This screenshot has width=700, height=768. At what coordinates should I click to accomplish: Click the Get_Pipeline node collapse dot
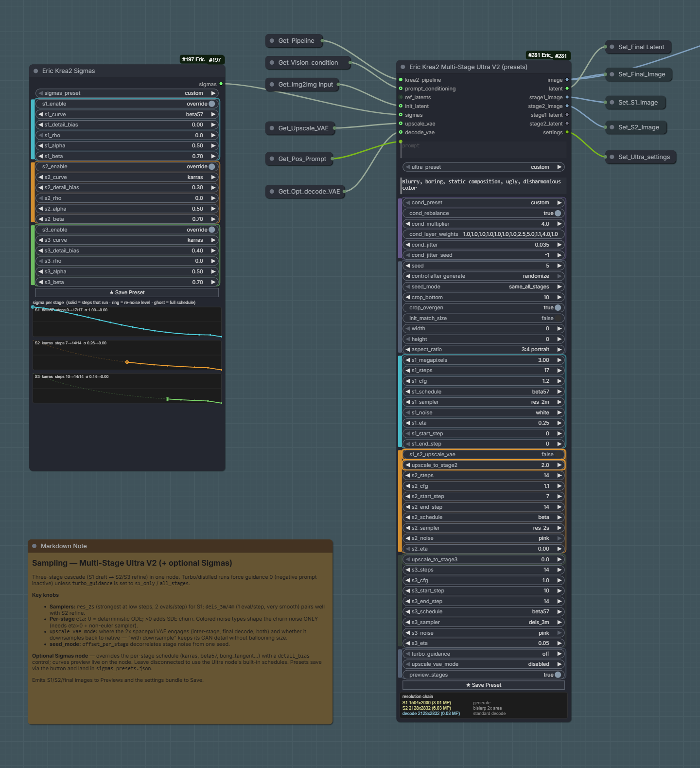click(x=272, y=41)
